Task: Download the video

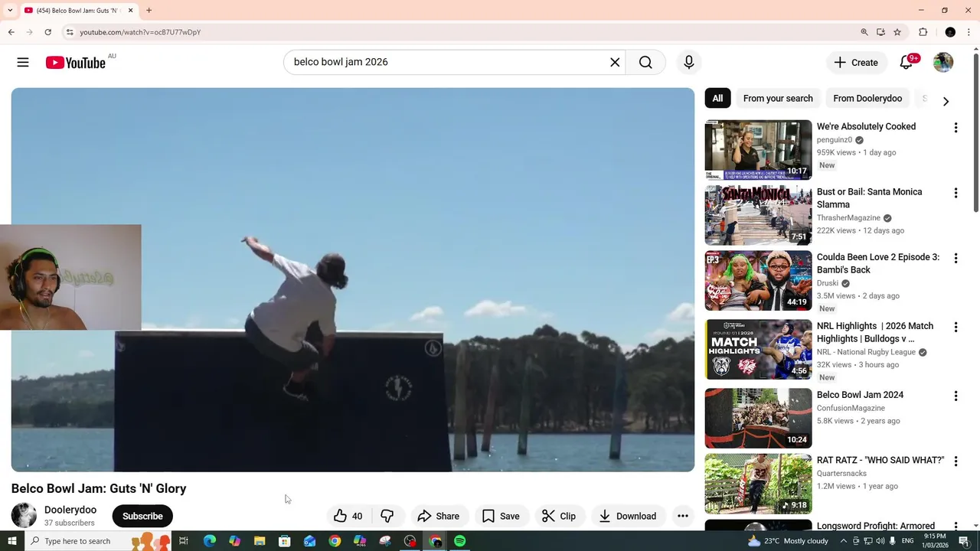Action: coord(628,516)
